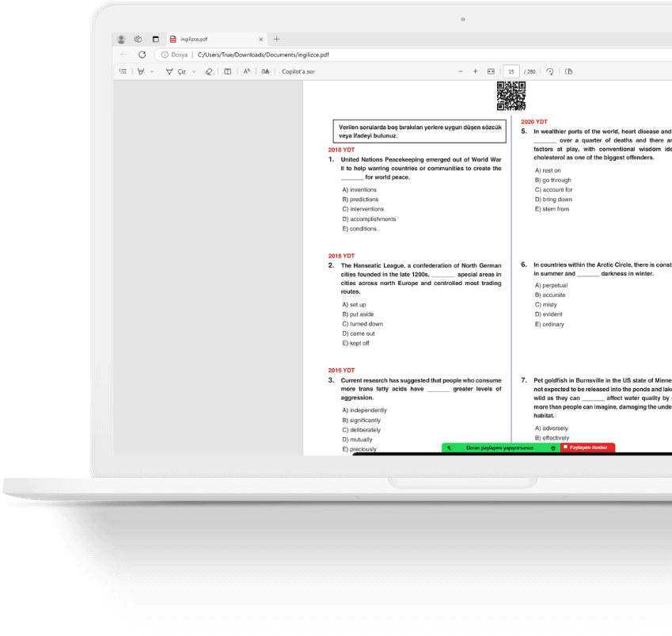Zoom out with the minus button
Screen dimensions: 672x636
tap(461, 71)
